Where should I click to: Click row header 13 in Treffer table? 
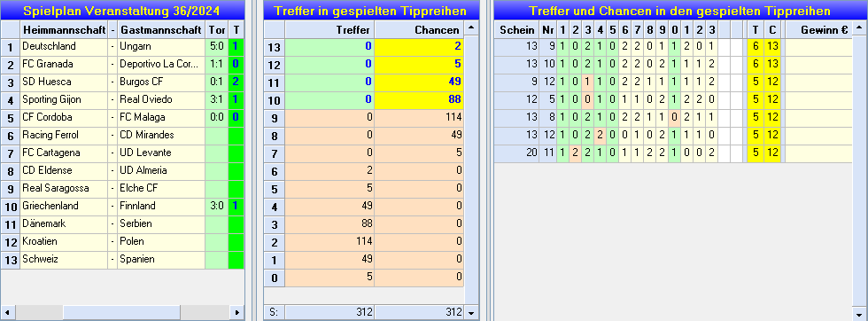pyautogui.click(x=274, y=47)
